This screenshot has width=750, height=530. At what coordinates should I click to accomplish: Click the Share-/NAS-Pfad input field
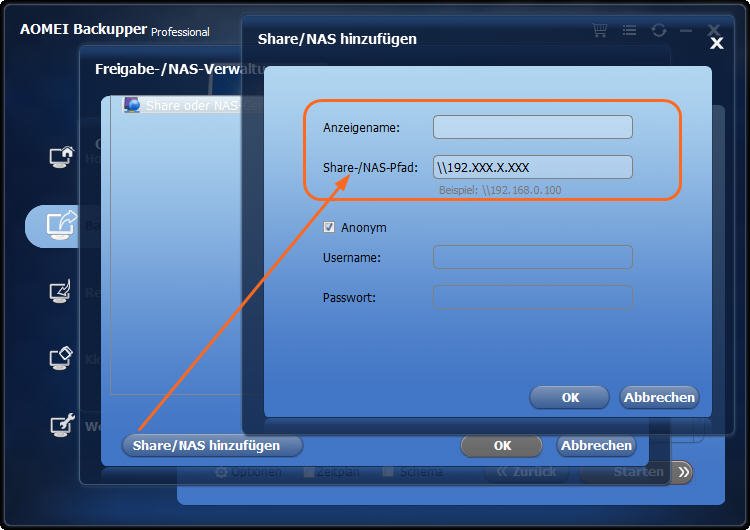[x=533, y=167]
